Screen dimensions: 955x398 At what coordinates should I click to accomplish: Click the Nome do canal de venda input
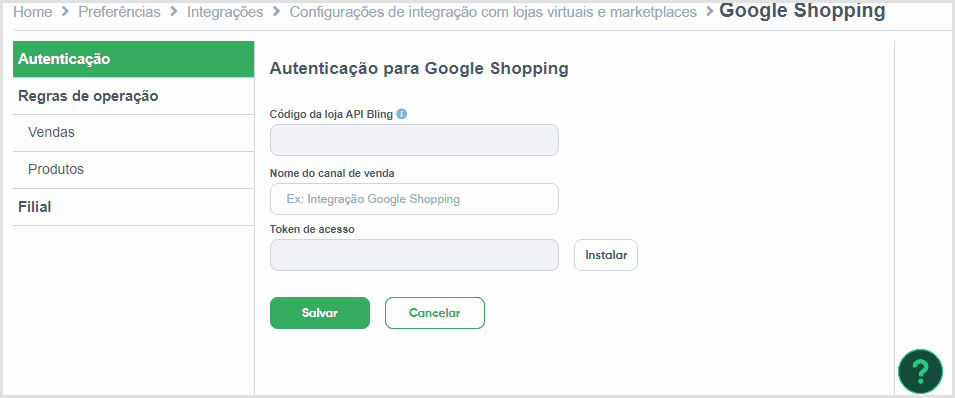tap(414, 199)
